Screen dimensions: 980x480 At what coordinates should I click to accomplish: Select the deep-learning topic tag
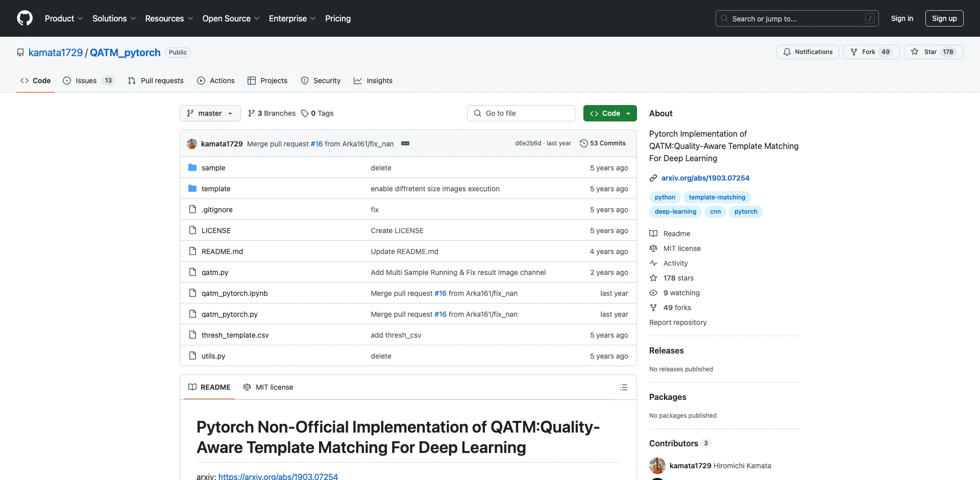(675, 212)
